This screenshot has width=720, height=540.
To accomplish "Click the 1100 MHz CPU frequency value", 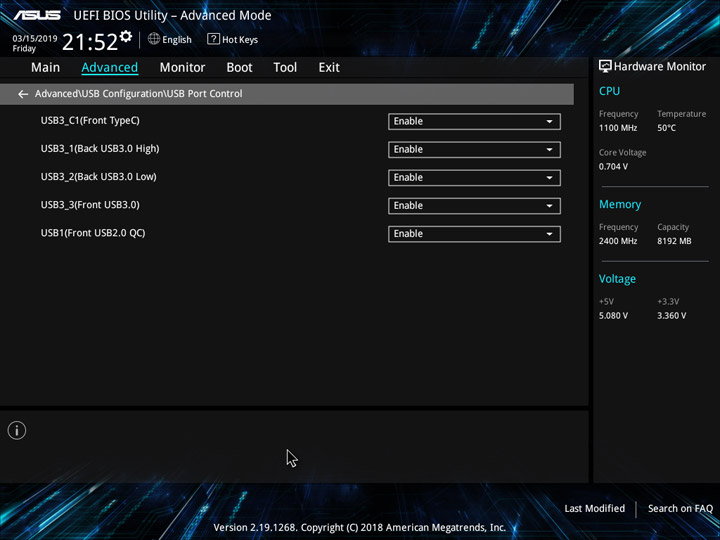I will (x=618, y=128).
